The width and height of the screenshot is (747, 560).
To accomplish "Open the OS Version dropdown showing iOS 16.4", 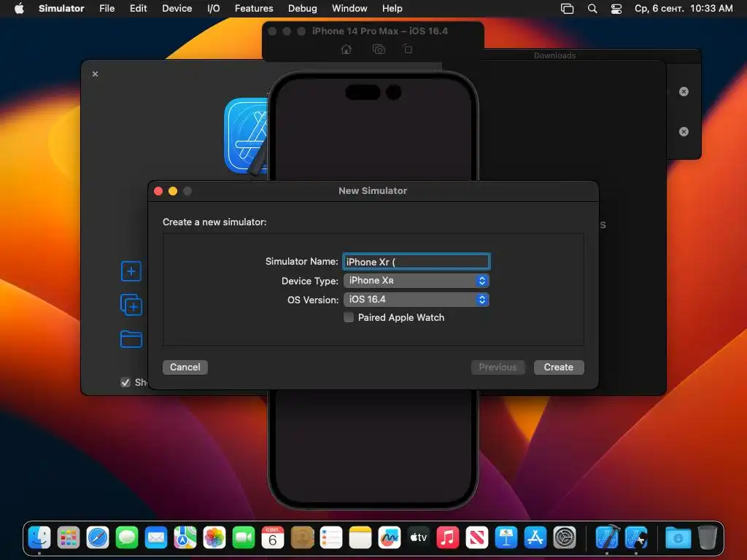I will point(417,300).
